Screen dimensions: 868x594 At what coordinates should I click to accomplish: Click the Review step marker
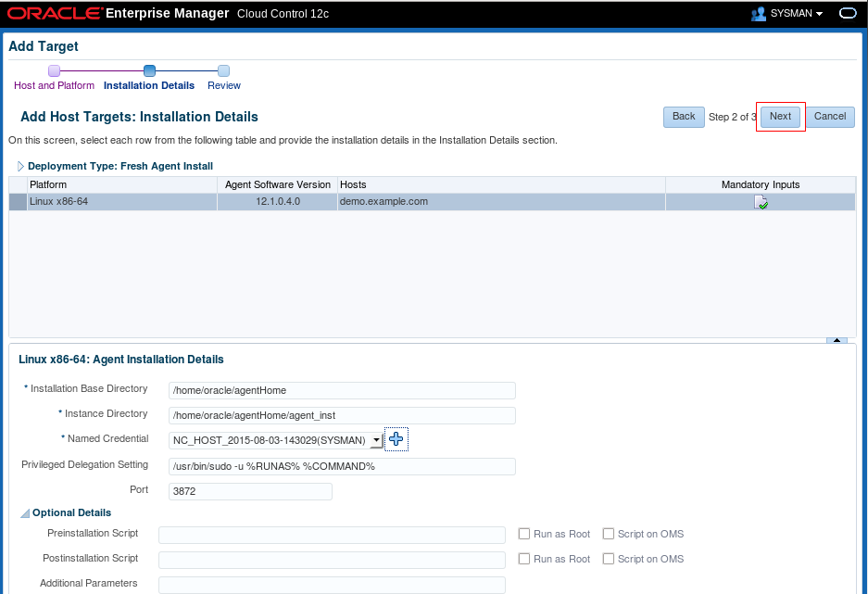click(x=223, y=70)
